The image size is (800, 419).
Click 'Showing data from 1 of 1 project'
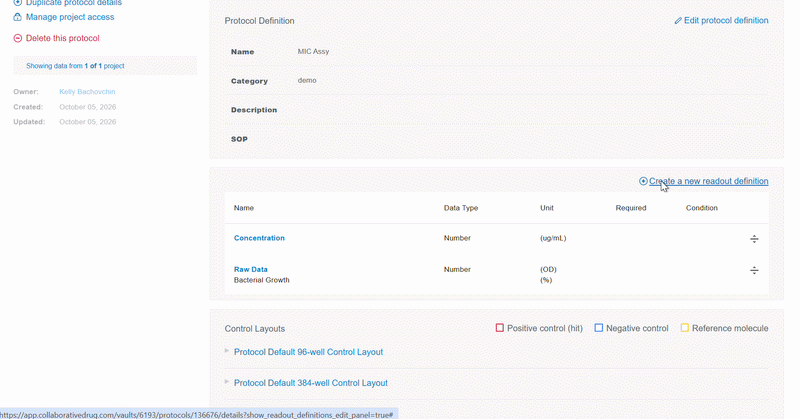click(x=75, y=66)
